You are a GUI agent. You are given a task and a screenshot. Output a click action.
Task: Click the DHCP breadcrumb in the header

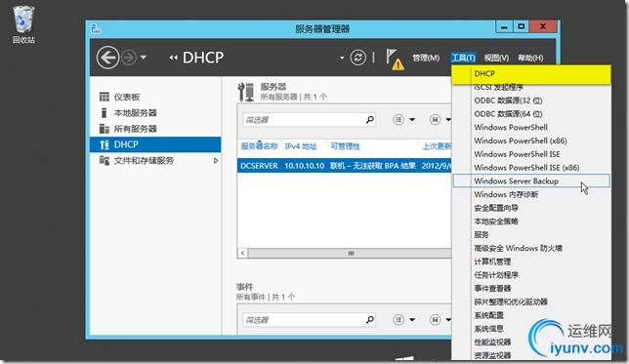[203, 58]
